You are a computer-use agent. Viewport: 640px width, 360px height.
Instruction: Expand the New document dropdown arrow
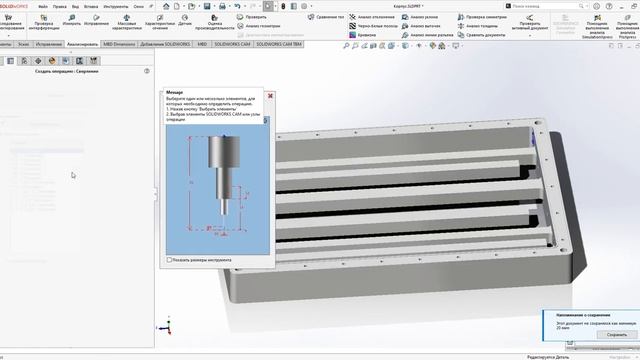[x=184, y=6]
